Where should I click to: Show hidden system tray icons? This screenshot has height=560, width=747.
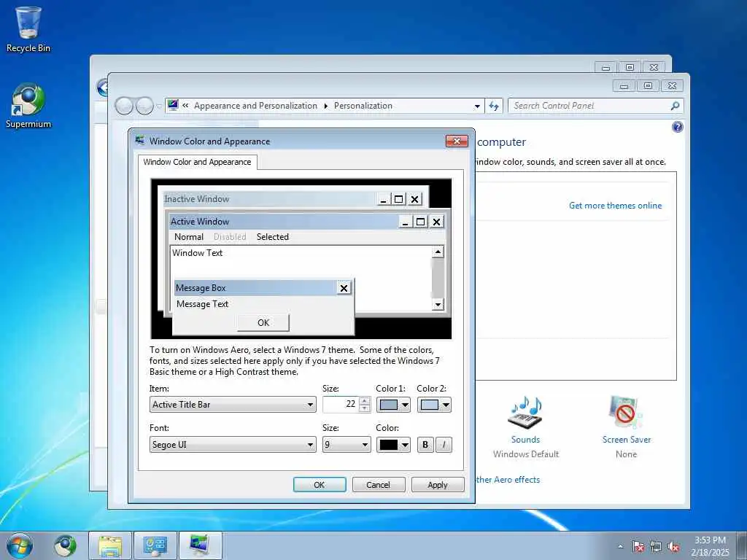[620, 547]
